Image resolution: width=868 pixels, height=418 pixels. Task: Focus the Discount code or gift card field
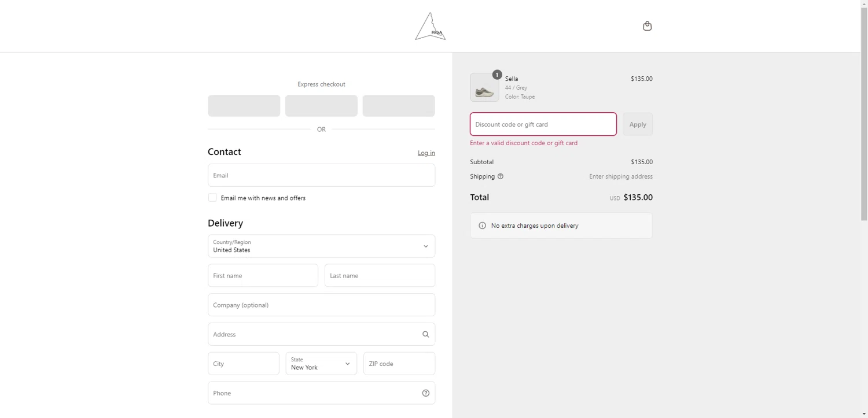543,124
